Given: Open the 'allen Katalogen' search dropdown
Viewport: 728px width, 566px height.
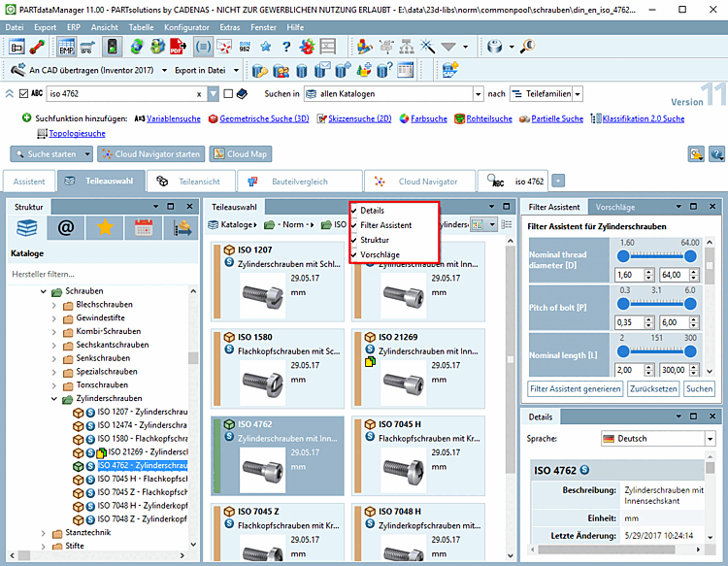Looking at the screenshot, I should click(479, 94).
